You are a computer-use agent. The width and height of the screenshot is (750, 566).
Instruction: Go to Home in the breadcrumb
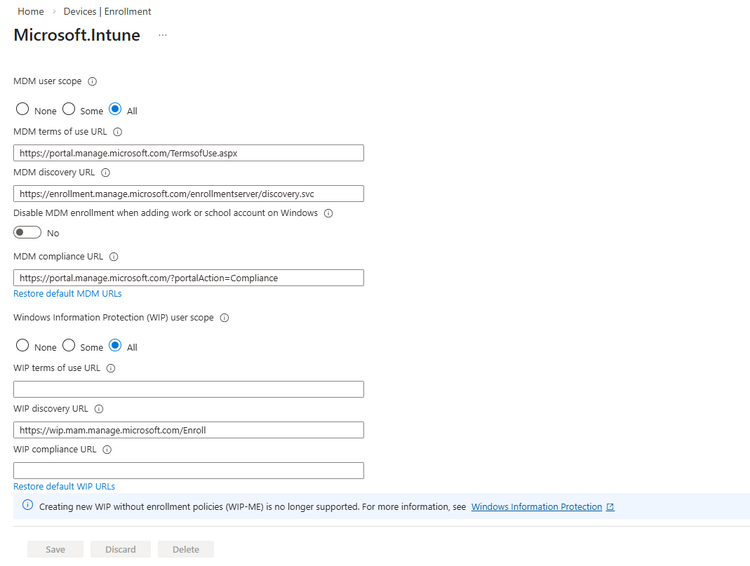pyautogui.click(x=31, y=11)
